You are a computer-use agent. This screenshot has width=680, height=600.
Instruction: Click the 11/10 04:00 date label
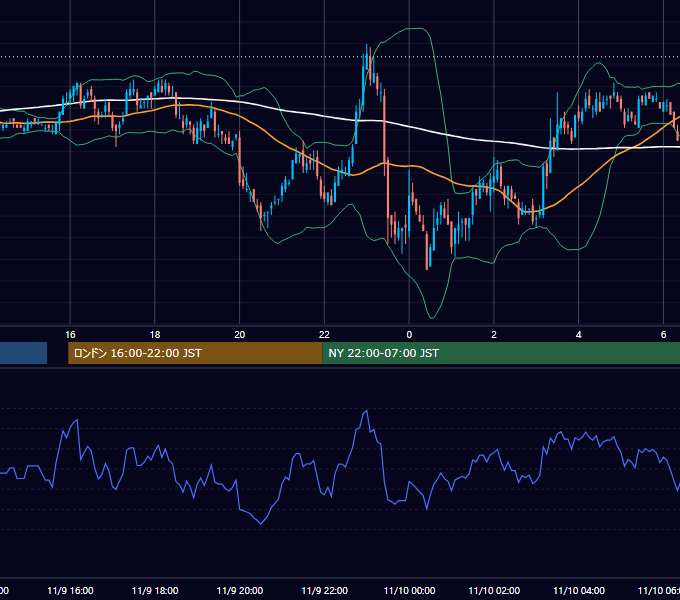click(579, 590)
